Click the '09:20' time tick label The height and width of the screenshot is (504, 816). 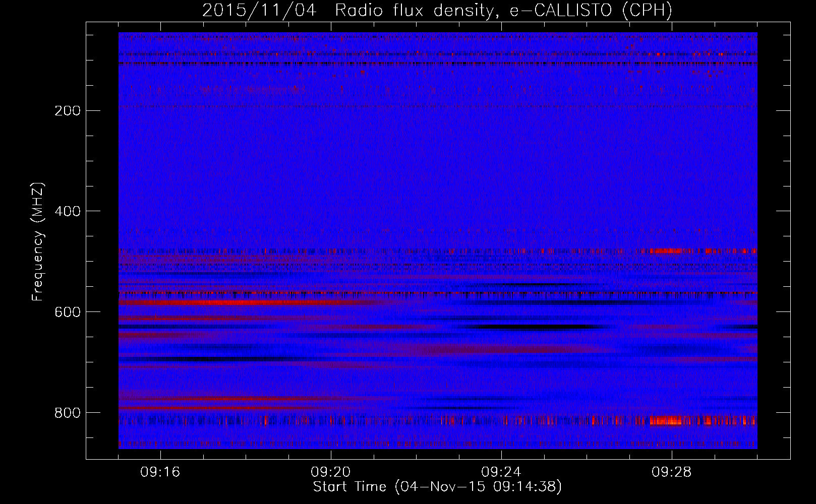331,472
